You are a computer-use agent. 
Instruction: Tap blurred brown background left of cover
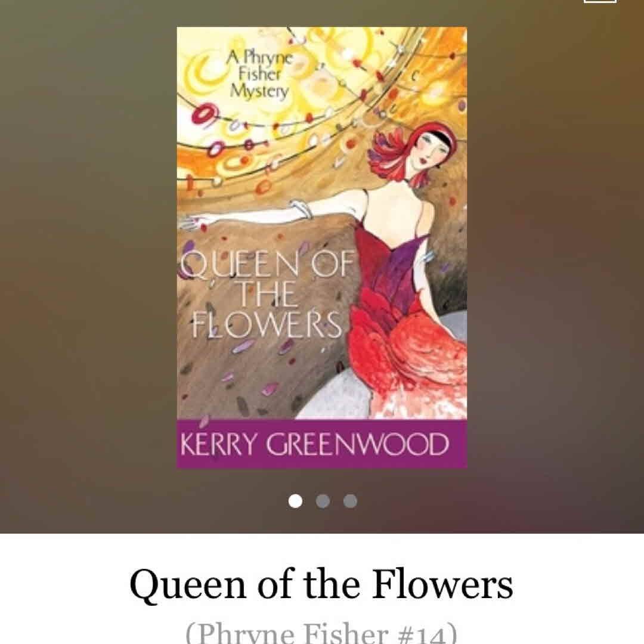coord(88,267)
